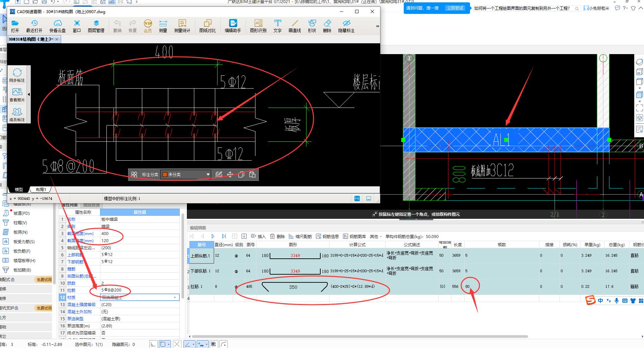Open 测量统计 measurement statistics
Viewport: 644px width, 348px height.
[x=182, y=26]
